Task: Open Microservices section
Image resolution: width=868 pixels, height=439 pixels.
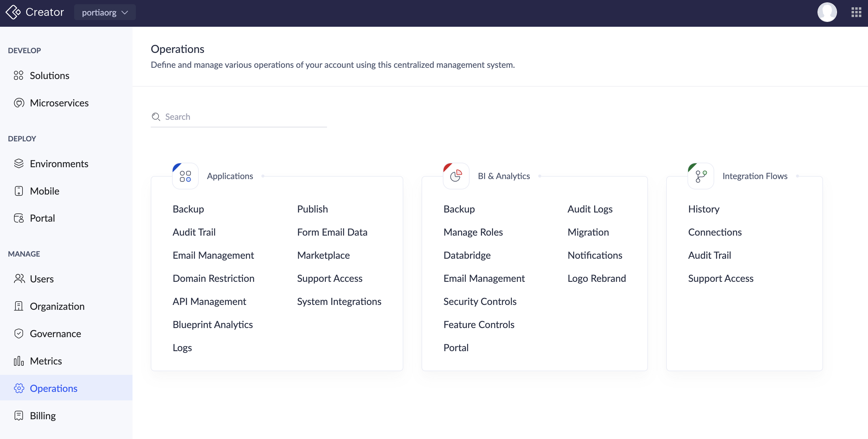Action: click(x=59, y=103)
